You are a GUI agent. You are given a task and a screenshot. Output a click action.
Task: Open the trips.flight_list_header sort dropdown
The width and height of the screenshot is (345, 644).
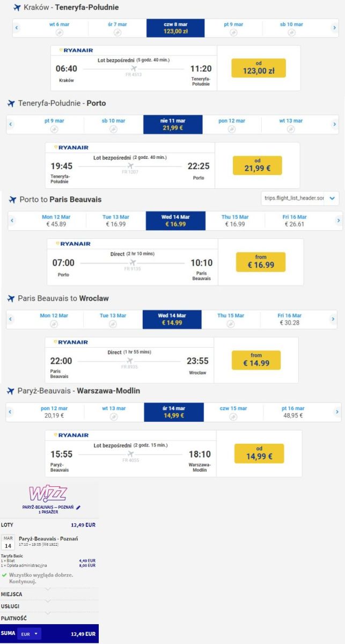(300, 198)
